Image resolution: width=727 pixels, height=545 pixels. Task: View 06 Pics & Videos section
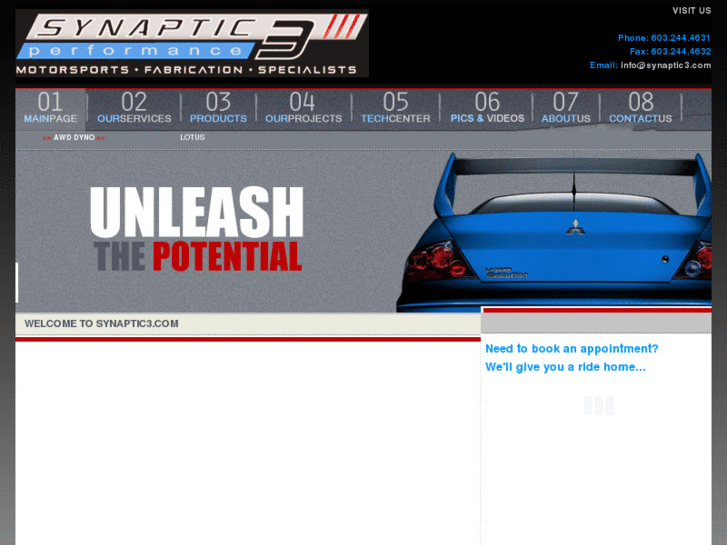487,109
